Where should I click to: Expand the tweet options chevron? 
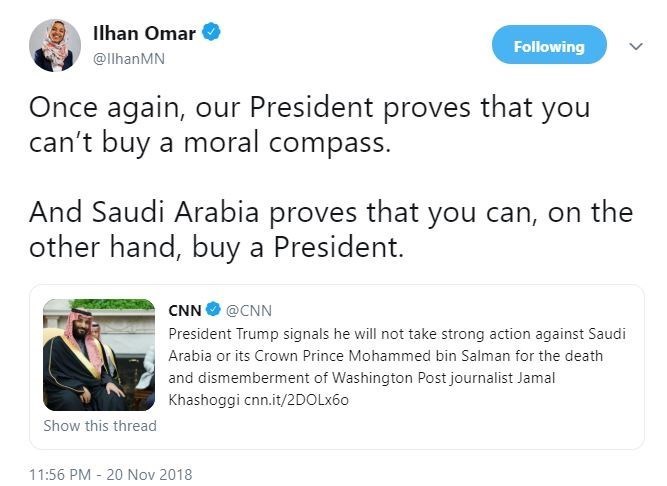634,46
